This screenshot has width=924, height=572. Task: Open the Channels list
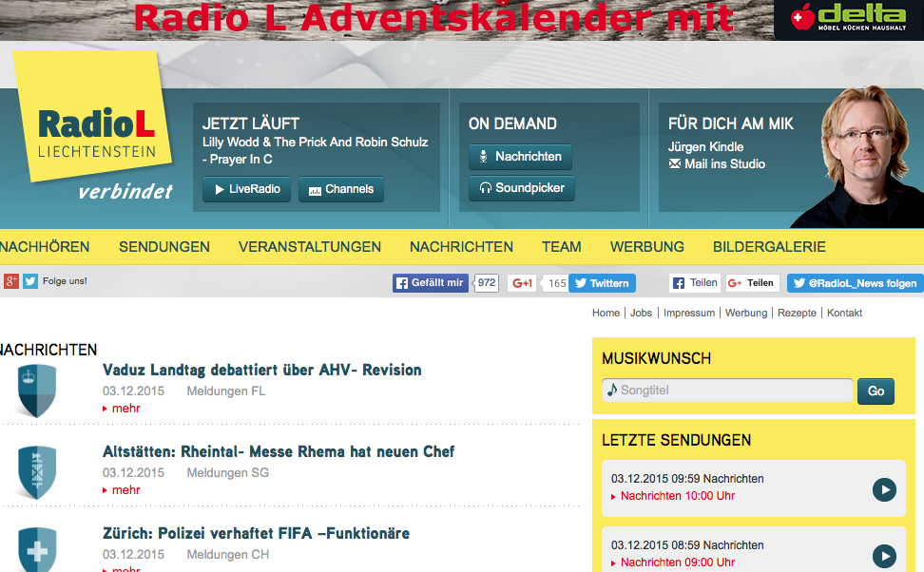[x=340, y=189]
